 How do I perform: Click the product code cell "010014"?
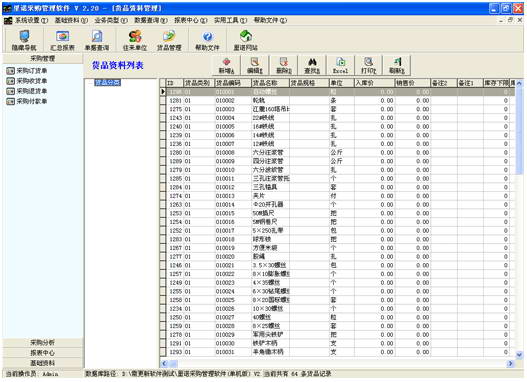(x=233, y=204)
